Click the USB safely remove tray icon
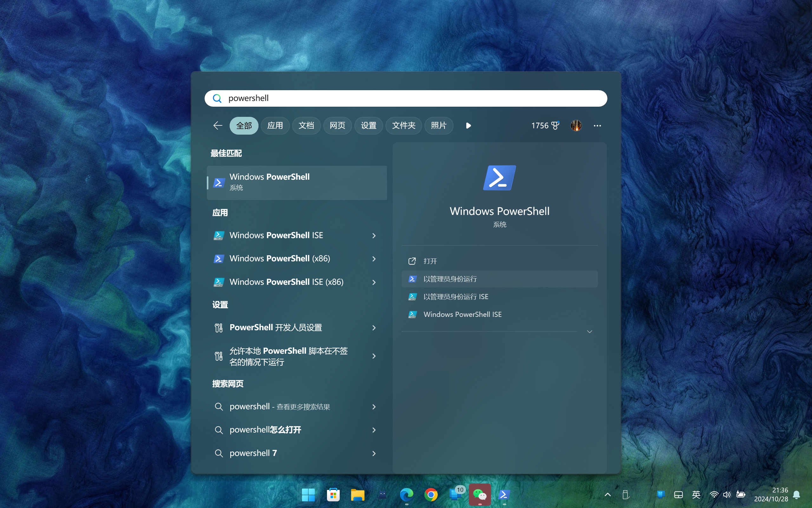The height and width of the screenshot is (508, 812). [x=625, y=495]
